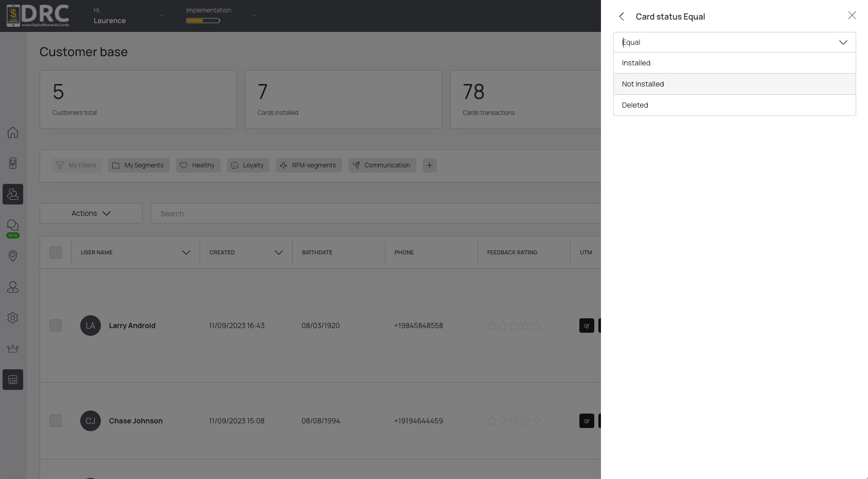This screenshot has height=479, width=868.
Task: Close the Card status panel
Action: (852, 15)
